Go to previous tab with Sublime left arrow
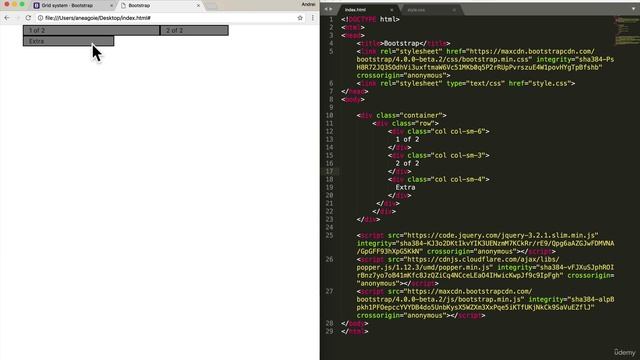 [x=326, y=9]
